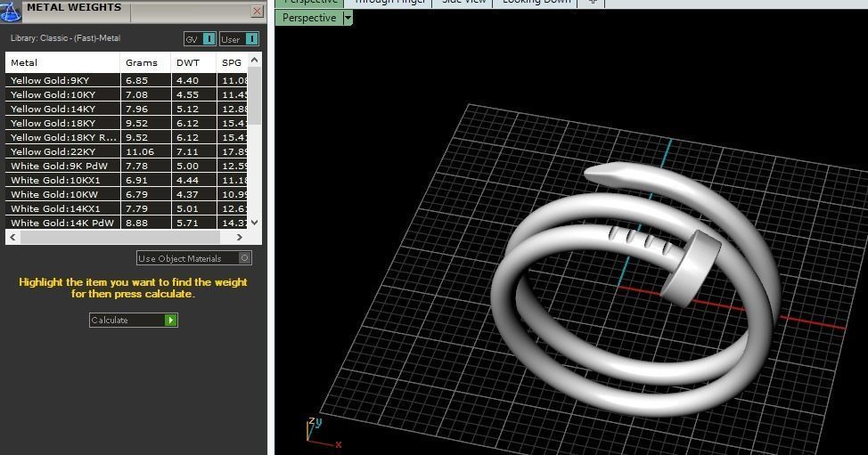This screenshot has height=455, width=868.
Task: Add a new view with plus tab
Action: click(592, 2)
